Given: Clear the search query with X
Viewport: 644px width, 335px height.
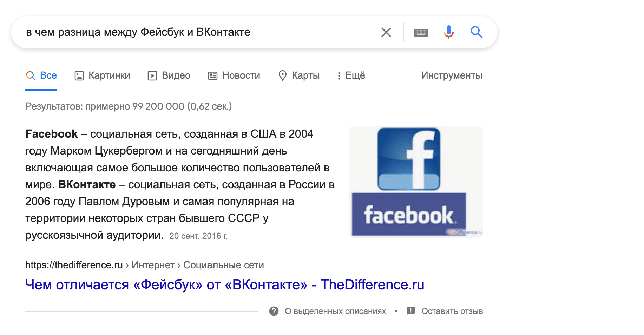Looking at the screenshot, I should pos(386,32).
